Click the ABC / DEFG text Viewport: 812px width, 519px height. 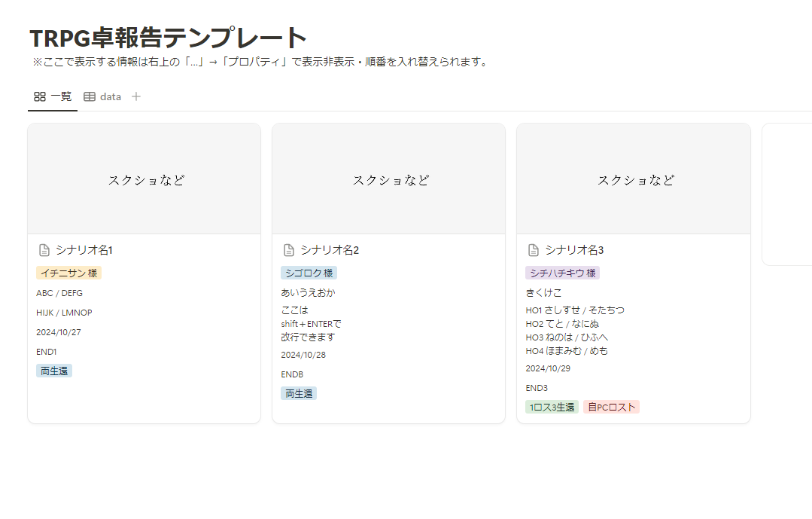[59, 293]
